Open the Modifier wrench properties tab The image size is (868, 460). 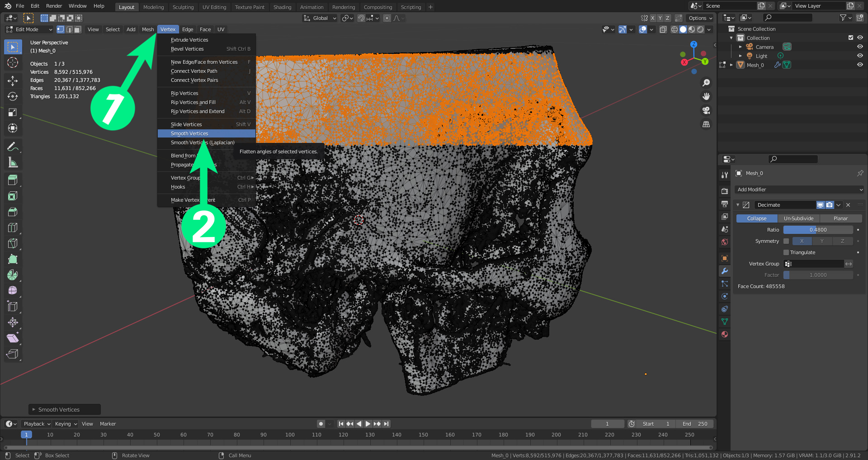[725, 271]
